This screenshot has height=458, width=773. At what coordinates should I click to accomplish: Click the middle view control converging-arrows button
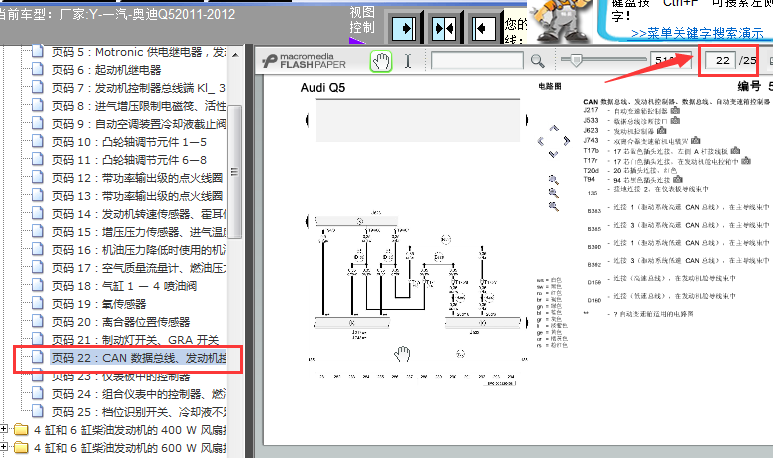coord(444,28)
